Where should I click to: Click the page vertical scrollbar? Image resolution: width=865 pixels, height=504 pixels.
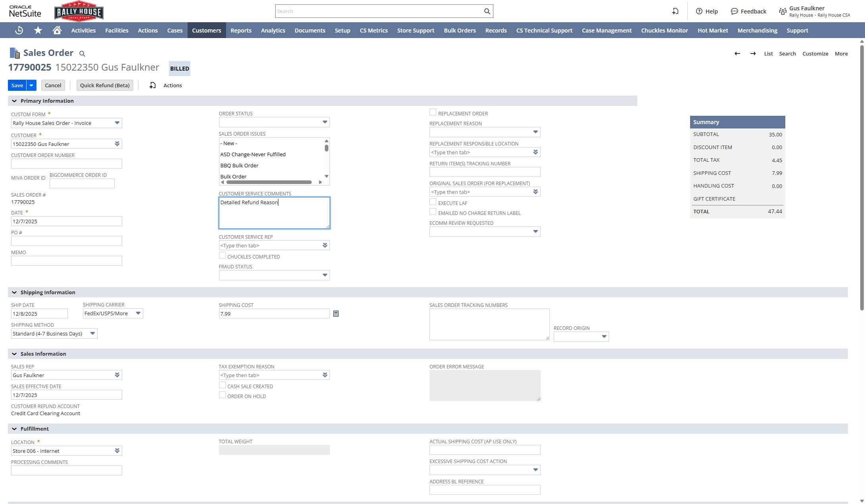[862, 178]
